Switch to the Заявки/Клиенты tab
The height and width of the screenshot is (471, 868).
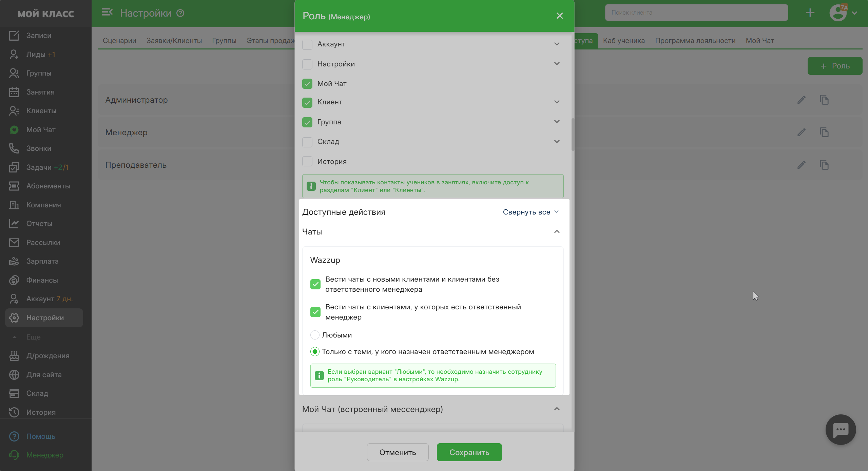pyautogui.click(x=174, y=41)
